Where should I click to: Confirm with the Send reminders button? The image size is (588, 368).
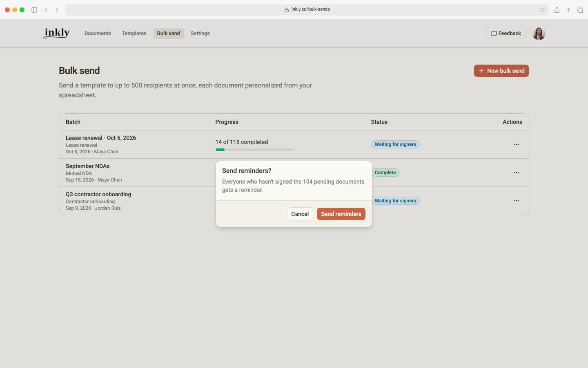click(341, 214)
